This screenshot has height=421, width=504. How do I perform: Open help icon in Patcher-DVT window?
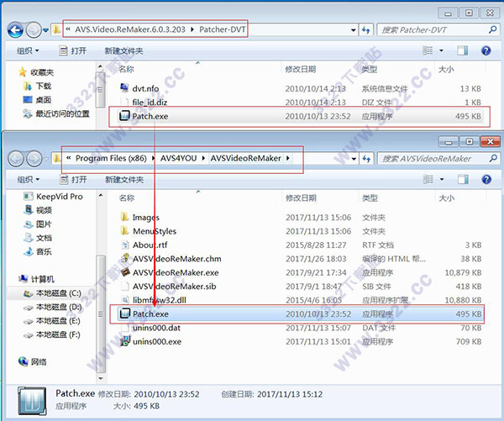(486, 50)
